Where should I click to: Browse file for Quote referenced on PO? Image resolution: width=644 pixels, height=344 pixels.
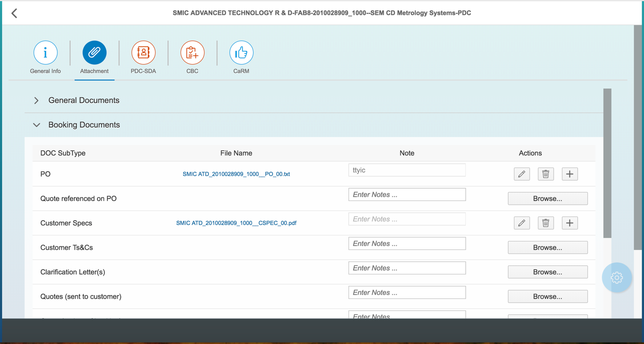click(x=548, y=199)
